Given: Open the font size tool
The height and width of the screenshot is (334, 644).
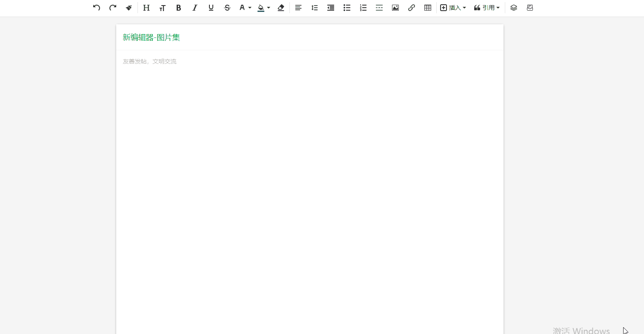Looking at the screenshot, I should point(162,8).
